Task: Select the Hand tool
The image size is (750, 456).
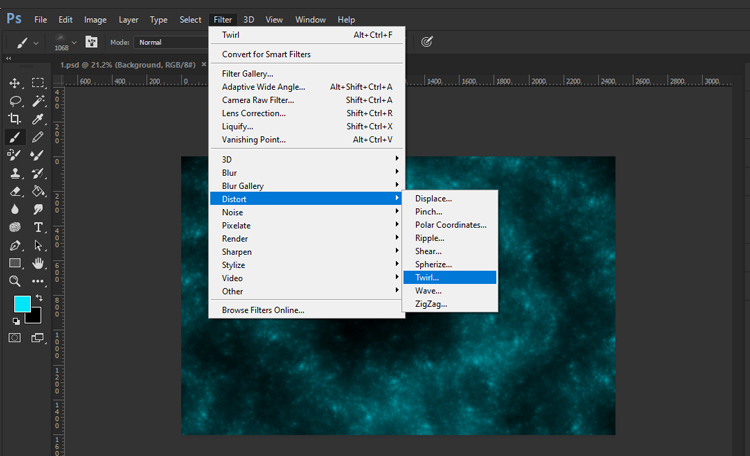Action: tap(38, 263)
